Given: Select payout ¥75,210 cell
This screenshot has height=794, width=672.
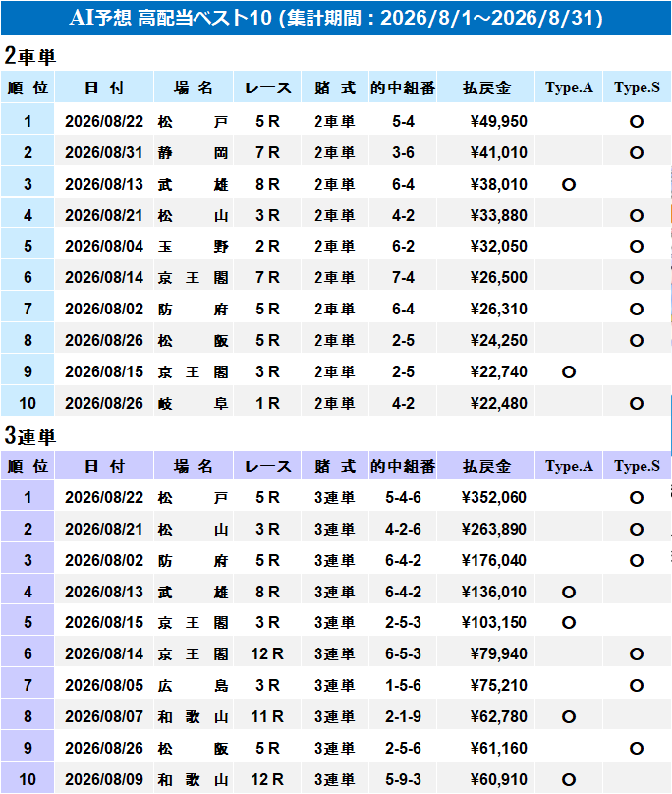Looking at the screenshot, I should (486, 685).
